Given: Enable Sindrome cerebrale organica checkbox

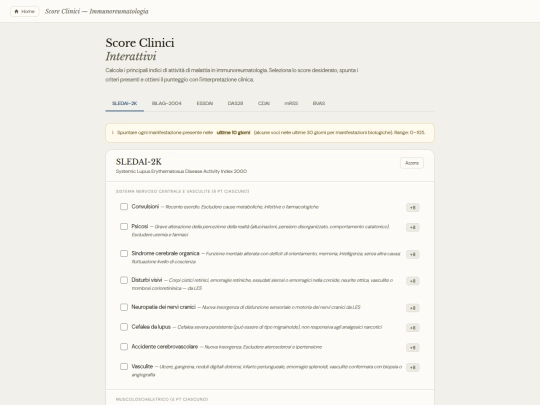Looking at the screenshot, I should pos(124,253).
